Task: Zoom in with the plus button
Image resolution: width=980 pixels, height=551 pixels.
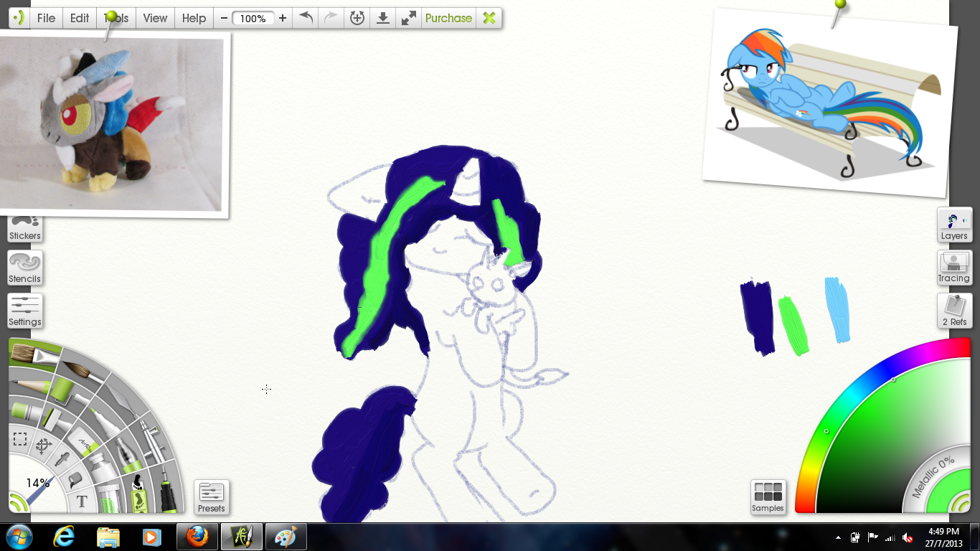Action: (x=283, y=18)
